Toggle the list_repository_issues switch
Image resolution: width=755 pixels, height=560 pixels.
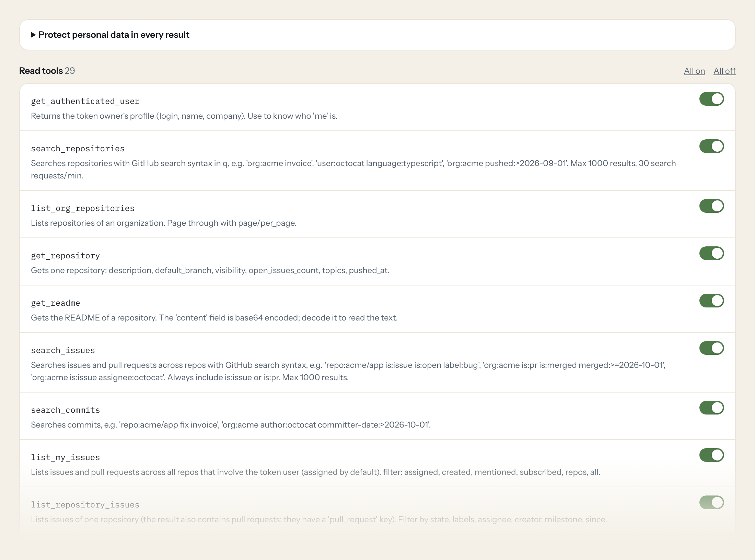pyautogui.click(x=711, y=502)
